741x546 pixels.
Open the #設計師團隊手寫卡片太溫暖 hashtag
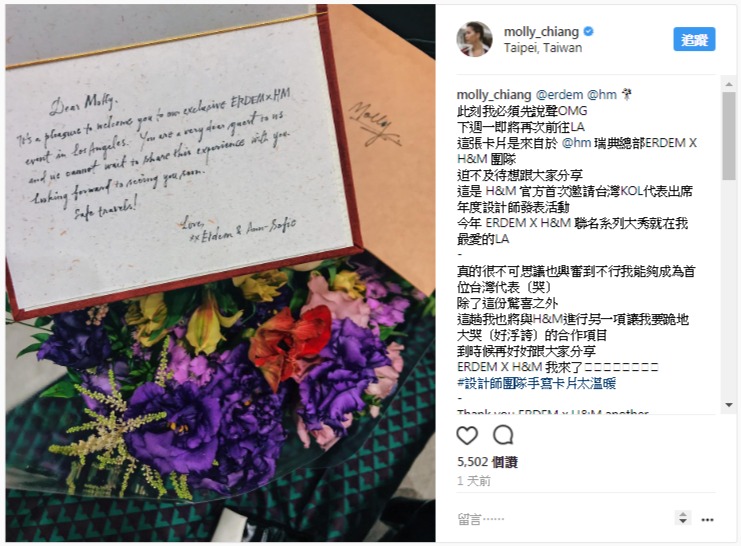[x=537, y=383]
